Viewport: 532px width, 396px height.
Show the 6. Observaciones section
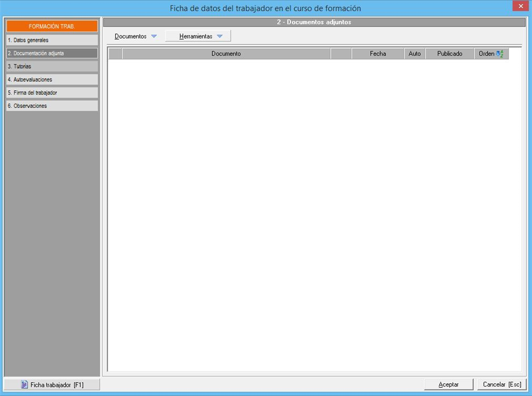52,106
